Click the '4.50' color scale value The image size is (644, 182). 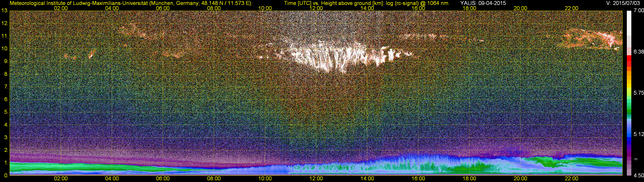coord(638,176)
